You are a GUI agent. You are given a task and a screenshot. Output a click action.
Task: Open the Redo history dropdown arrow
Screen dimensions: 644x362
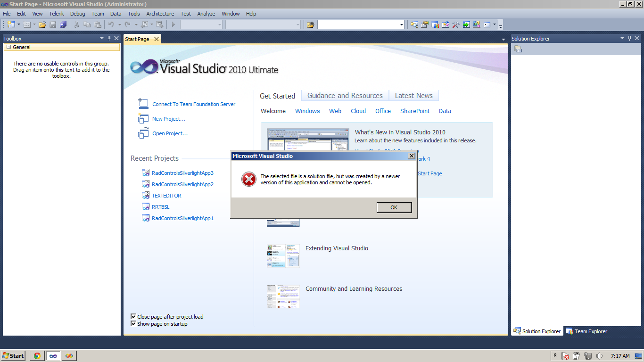[136, 25]
